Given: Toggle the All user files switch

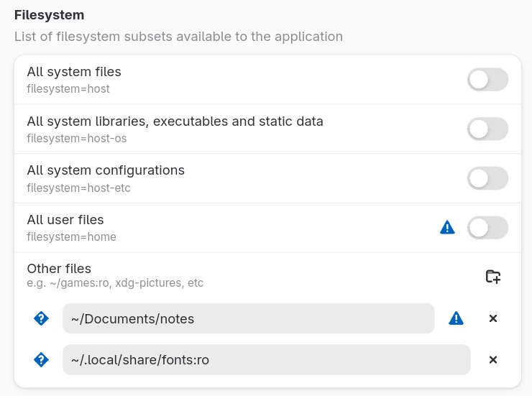Looking at the screenshot, I should point(487,228).
